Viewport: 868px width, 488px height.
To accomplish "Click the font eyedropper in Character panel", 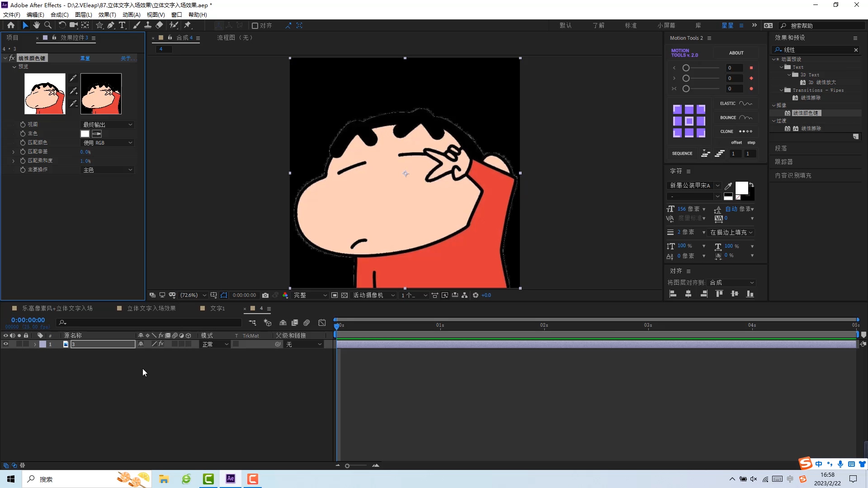I will pos(728,186).
